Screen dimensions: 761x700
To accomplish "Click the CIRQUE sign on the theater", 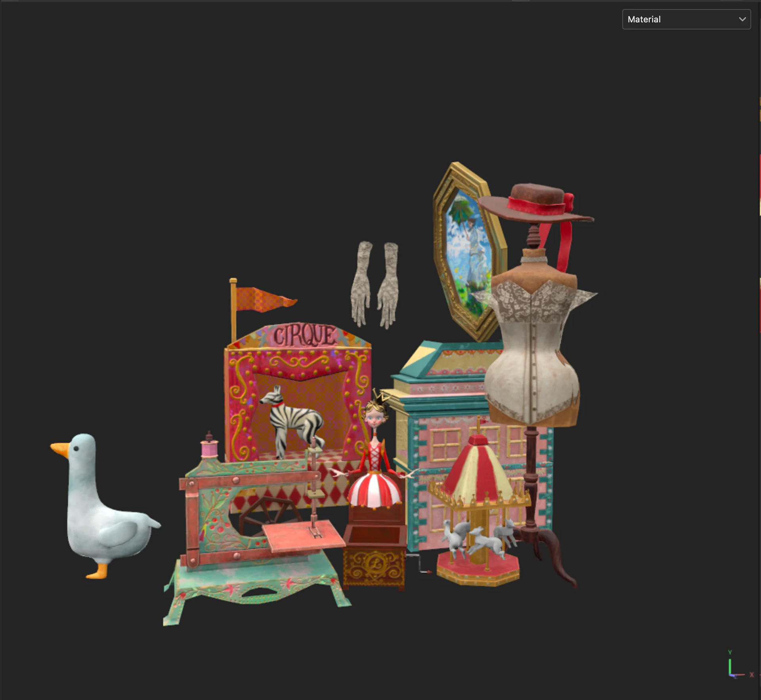I will click(x=304, y=336).
